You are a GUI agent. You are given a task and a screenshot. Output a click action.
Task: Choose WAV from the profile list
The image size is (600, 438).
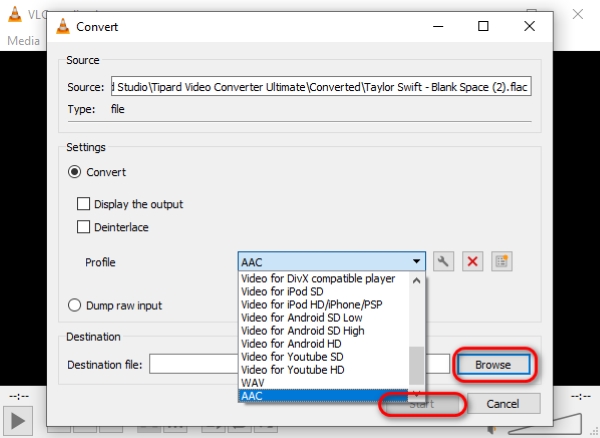(x=252, y=382)
